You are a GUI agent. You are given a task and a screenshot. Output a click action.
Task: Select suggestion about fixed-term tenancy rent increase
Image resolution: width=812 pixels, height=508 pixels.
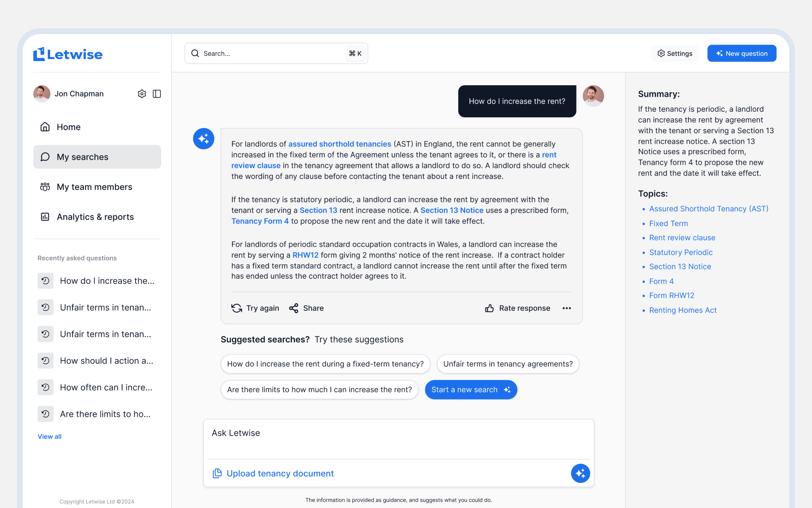click(325, 364)
